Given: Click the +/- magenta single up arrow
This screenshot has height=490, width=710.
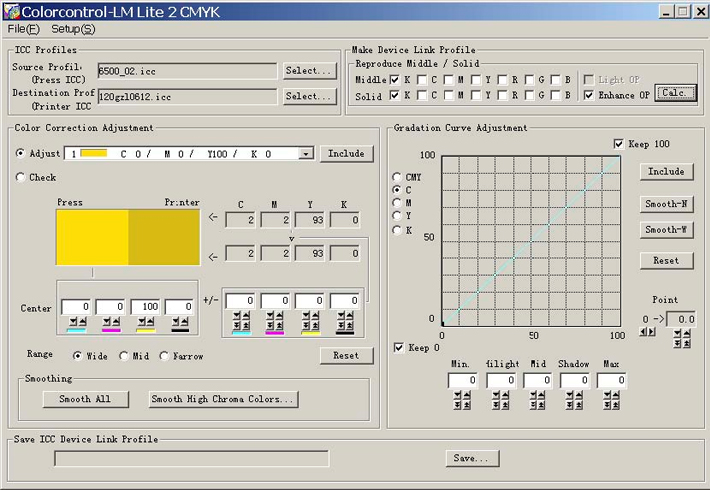Looking at the screenshot, I should tap(280, 315).
